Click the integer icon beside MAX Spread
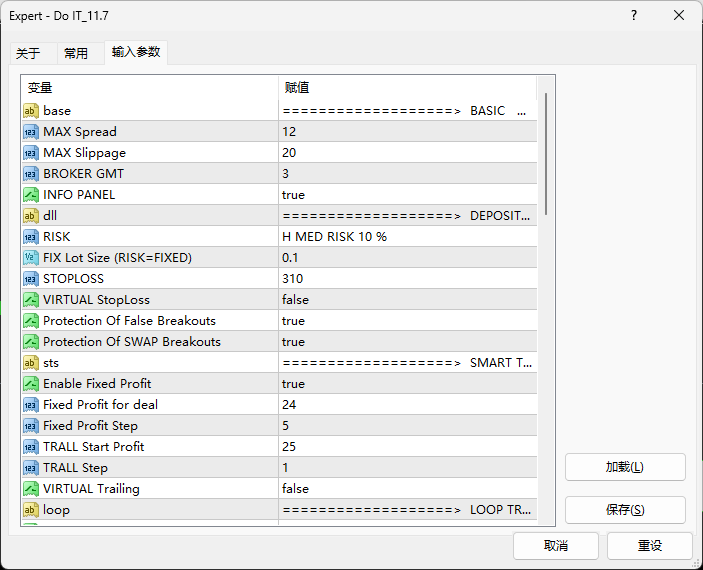Screen dimensions: 703x570 (x=30, y=132)
